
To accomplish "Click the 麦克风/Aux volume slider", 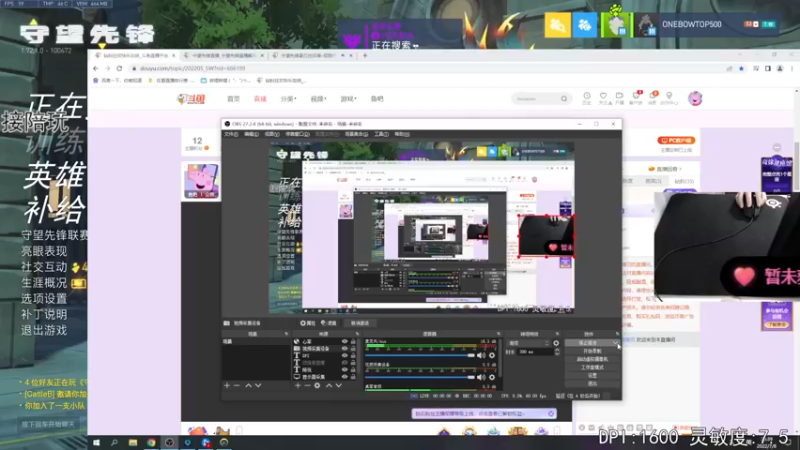I will pos(419,355).
